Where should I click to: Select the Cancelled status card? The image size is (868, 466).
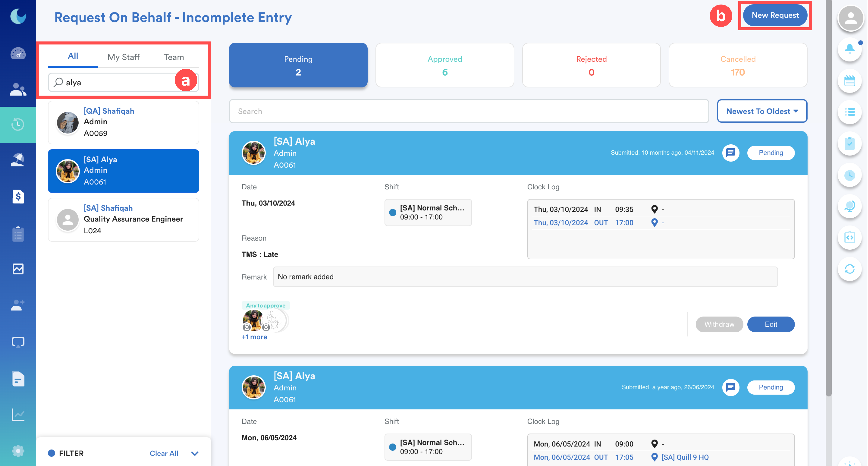click(x=738, y=65)
